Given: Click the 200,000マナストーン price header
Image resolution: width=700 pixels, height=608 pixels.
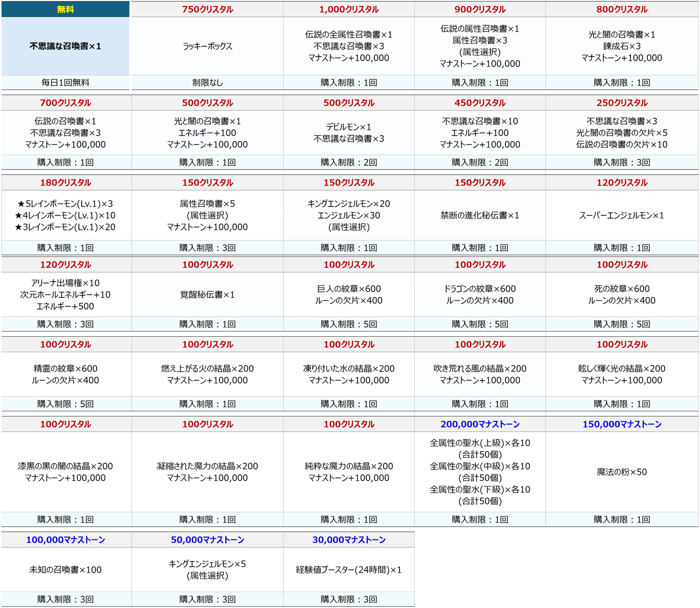Looking at the screenshot, I should pyautogui.click(x=480, y=424).
